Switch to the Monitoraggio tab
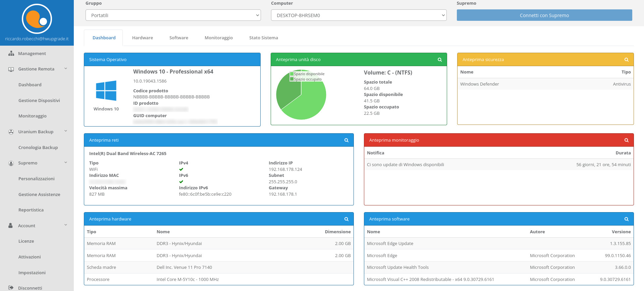 point(219,38)
